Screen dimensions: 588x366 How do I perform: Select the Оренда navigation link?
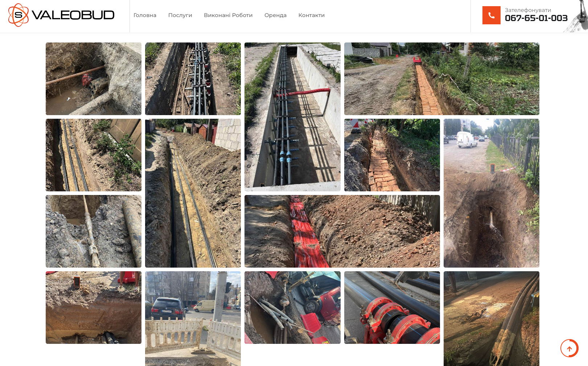coord(275,15)
